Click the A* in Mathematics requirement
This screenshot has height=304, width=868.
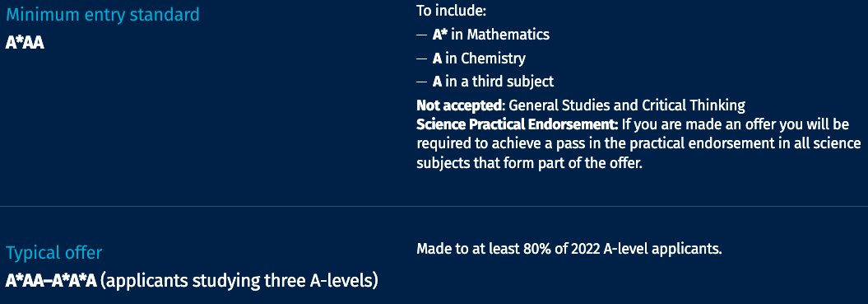click(x=491, y=35)
